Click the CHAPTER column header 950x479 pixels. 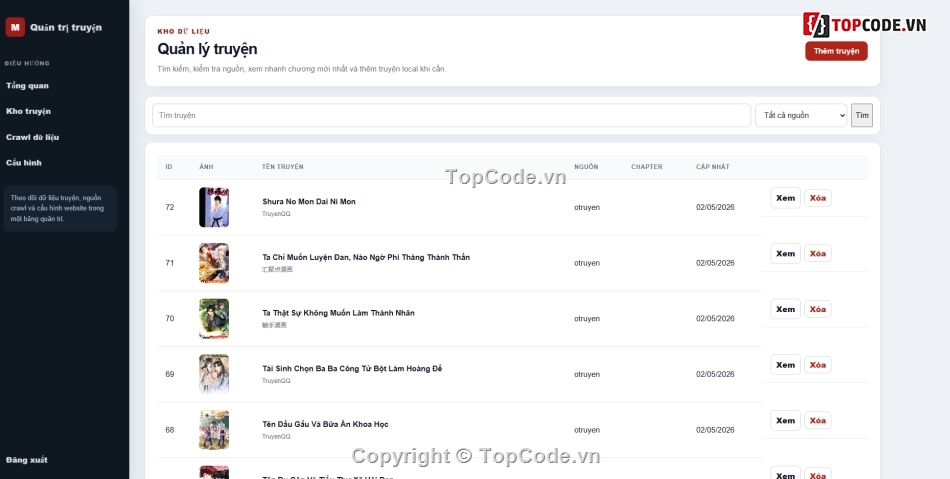(646, 167)
